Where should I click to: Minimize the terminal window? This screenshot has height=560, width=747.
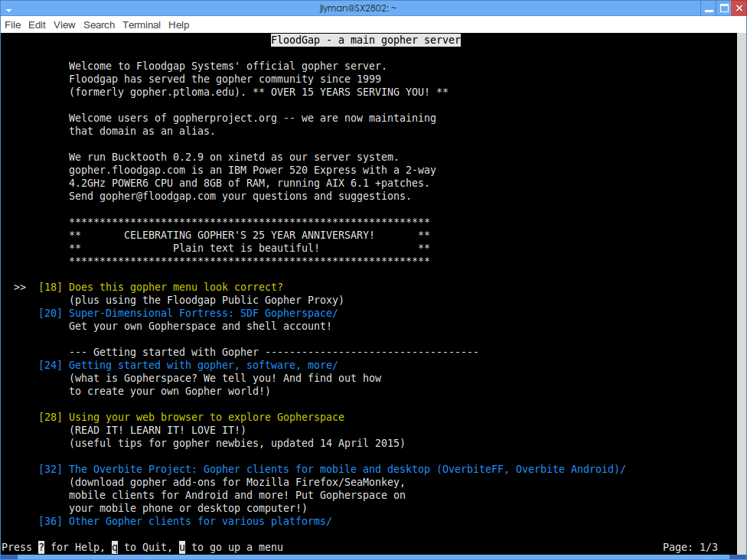coord(708,8)
